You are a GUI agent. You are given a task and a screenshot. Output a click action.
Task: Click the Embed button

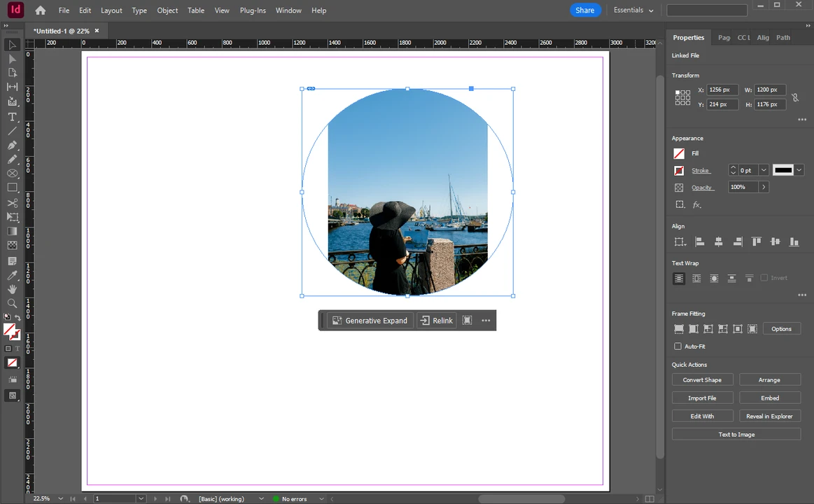click(770, 398)
